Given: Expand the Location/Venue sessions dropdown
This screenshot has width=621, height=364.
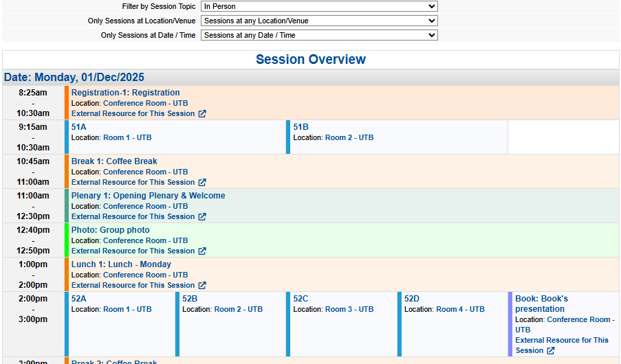Looking at the screenshot, I should point(319,21).
